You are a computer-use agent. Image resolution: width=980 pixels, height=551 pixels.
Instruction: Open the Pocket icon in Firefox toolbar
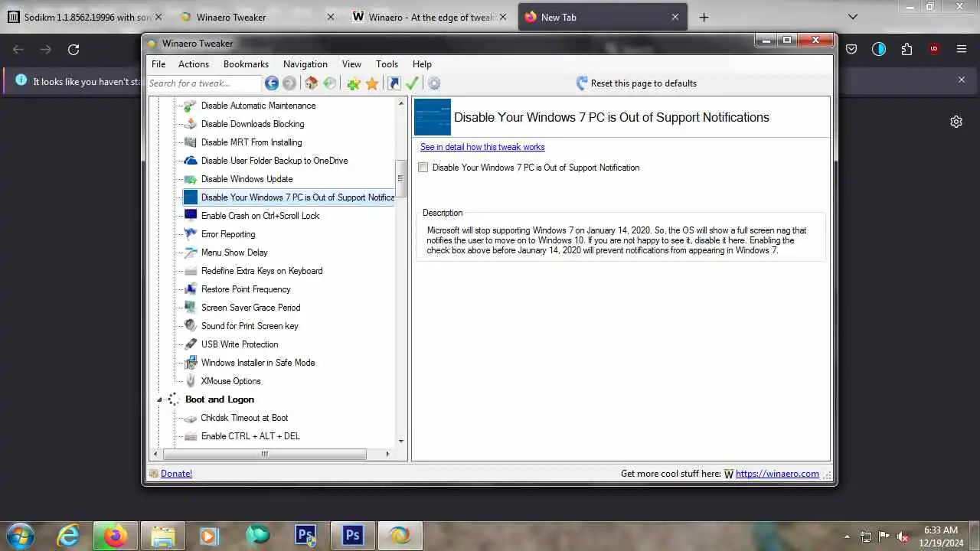coord(851,50)
